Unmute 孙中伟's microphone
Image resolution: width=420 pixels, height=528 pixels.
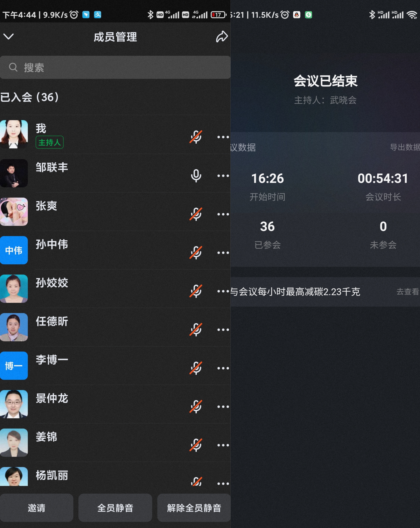196,253
